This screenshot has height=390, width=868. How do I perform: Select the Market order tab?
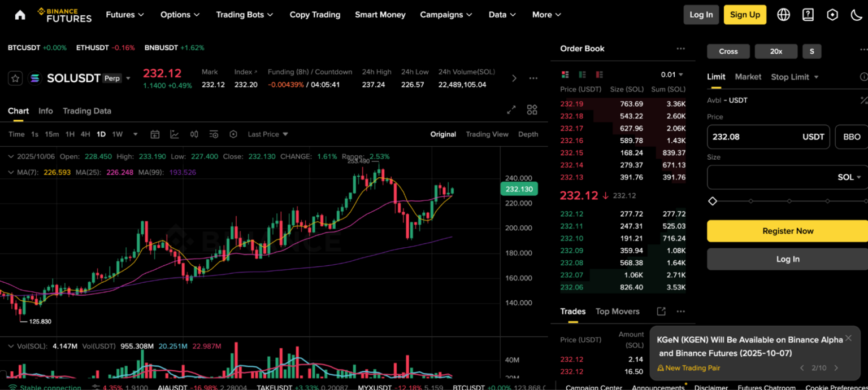pos(748,77)
